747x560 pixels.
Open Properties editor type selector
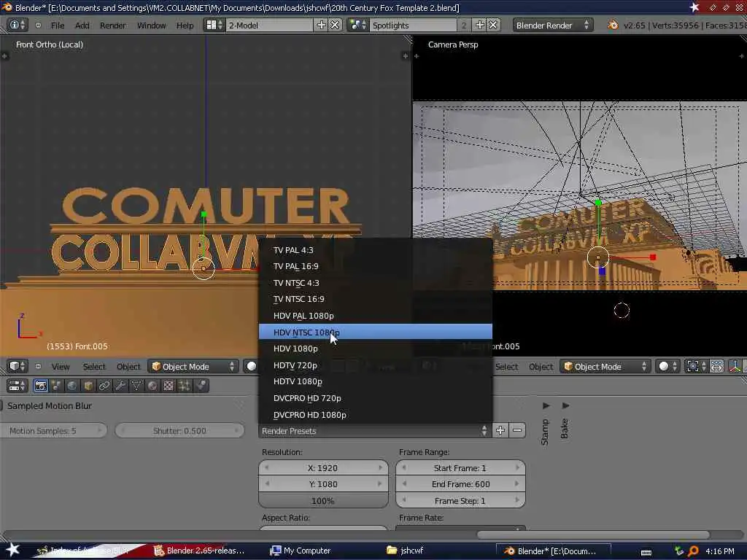tap(18, 386)
